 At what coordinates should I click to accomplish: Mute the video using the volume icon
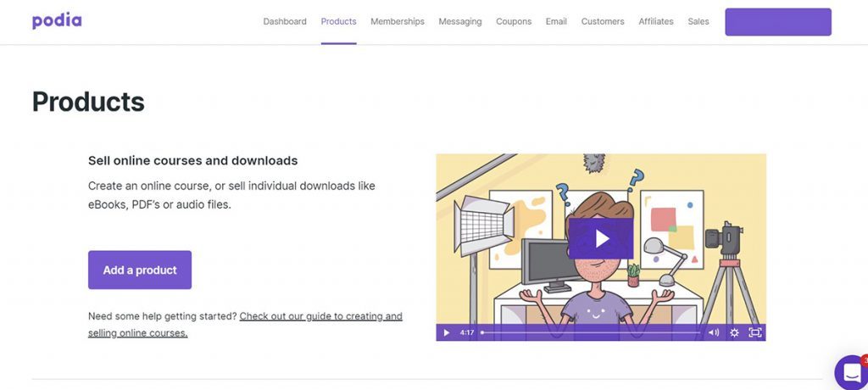[x=713, y=333]
